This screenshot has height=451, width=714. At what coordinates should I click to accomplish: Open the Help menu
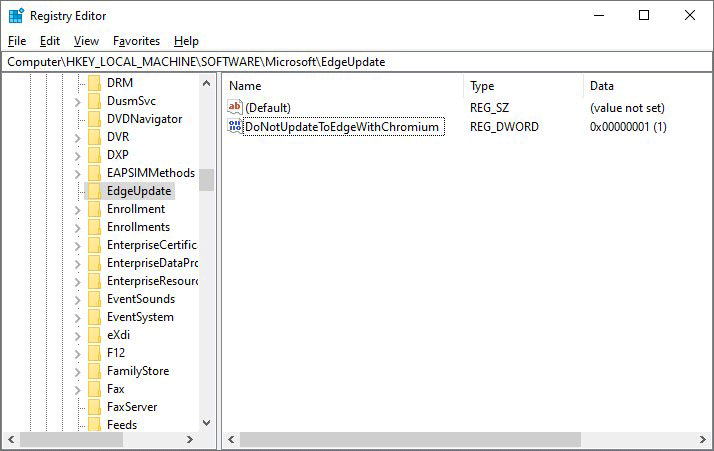(186, 41)
